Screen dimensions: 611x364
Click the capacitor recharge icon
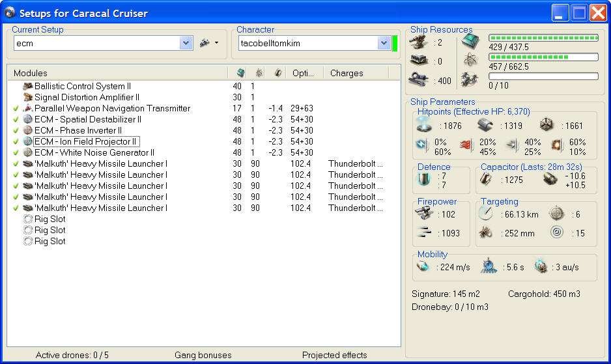coord(550,179)
